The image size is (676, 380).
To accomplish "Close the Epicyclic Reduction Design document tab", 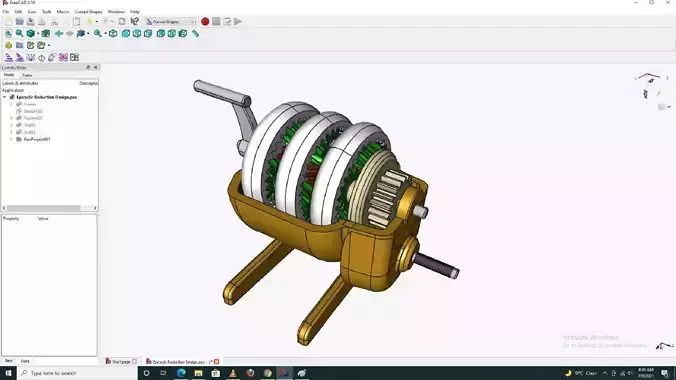I will click(x=217, y=361).
